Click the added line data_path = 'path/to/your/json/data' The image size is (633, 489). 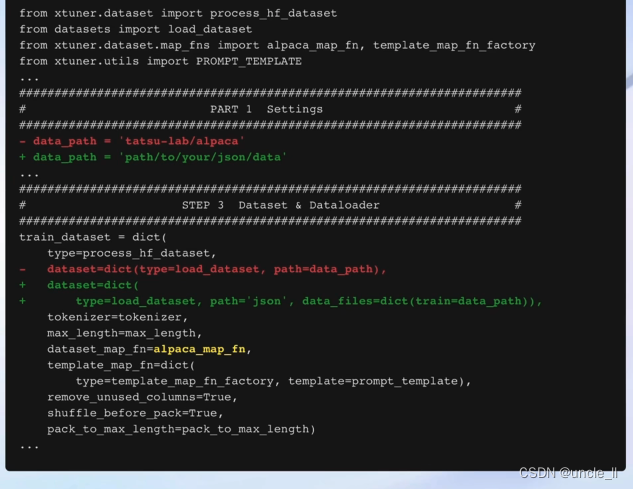coord(153,157)
